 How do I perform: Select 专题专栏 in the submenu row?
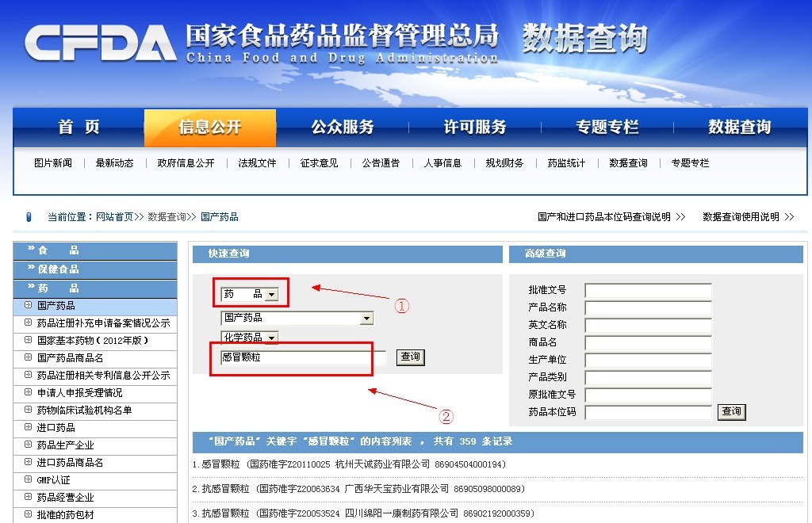690,163
